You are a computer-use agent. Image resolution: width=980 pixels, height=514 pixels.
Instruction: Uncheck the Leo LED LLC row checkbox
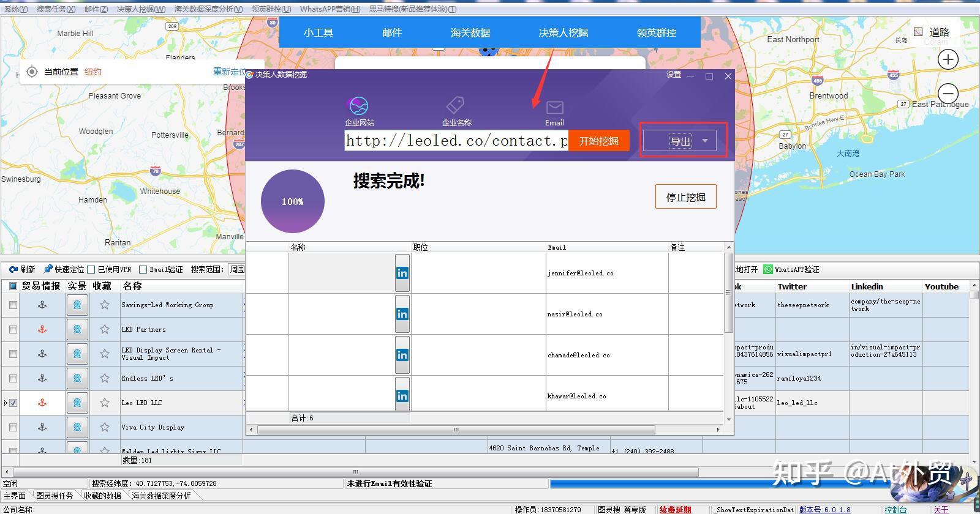tap(13, 403)
